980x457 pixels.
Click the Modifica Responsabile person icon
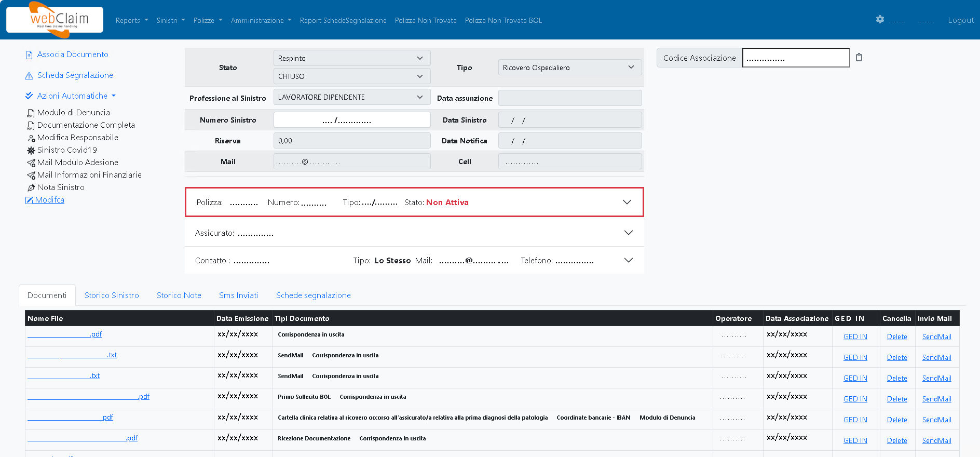point(31,138)
